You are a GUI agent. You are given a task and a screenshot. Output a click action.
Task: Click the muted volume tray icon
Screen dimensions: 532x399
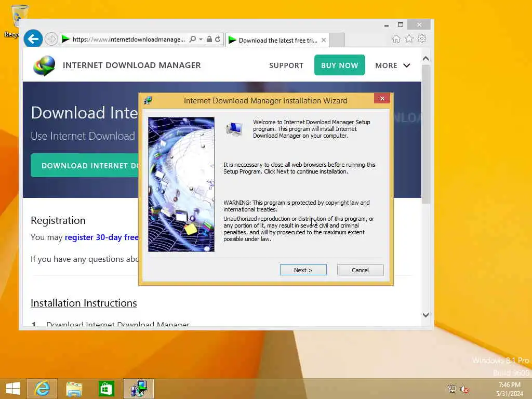click(464, 389)
